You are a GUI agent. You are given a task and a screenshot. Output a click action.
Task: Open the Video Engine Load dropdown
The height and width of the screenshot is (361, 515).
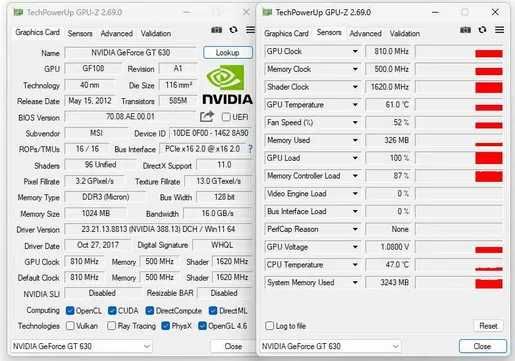[355, 194]
